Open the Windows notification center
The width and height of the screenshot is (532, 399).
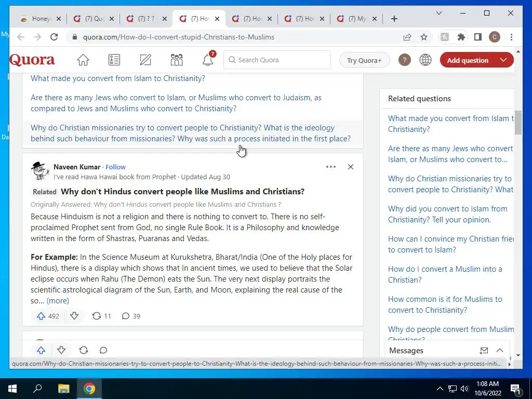point(516,389)
